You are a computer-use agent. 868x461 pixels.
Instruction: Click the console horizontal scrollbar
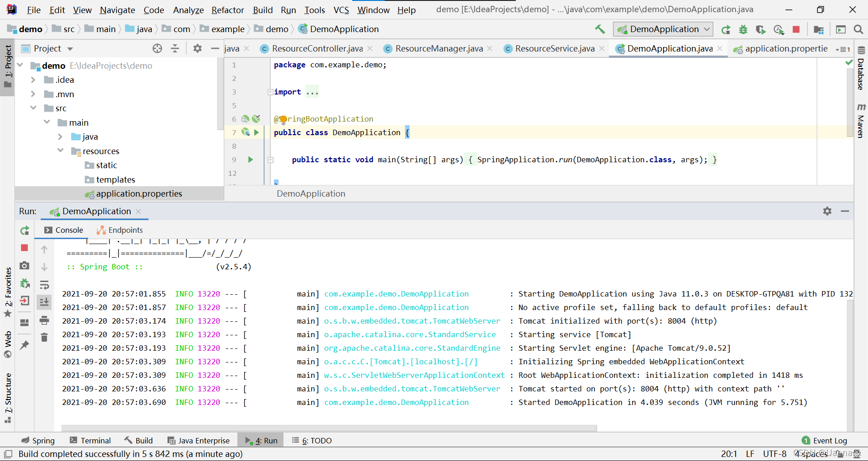pos(329,428)
